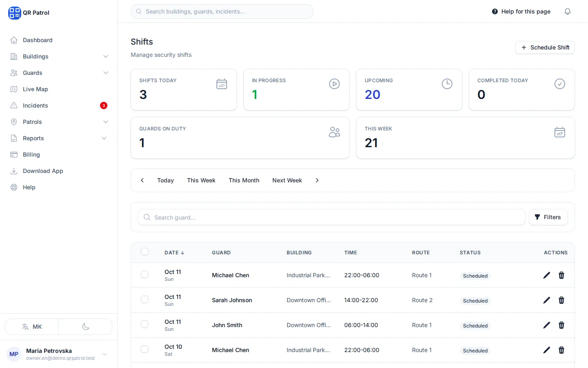Edit Michael Chen's Oct 11 shift
The image size is (588, 368).
coord(547,275)
